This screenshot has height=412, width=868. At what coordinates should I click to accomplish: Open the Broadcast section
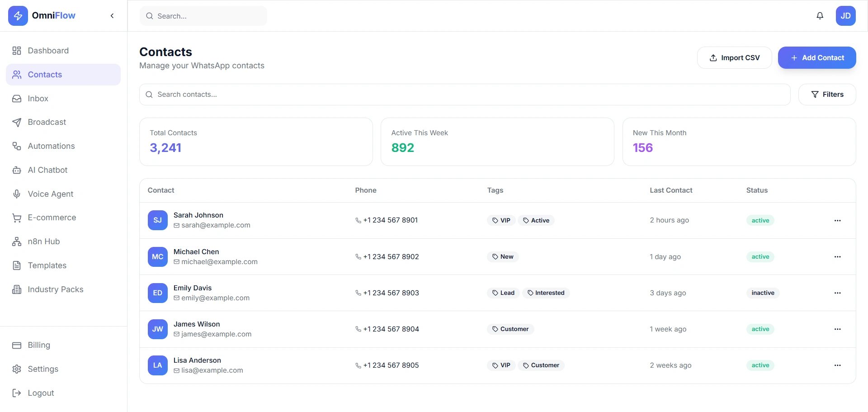coord(47,122)
